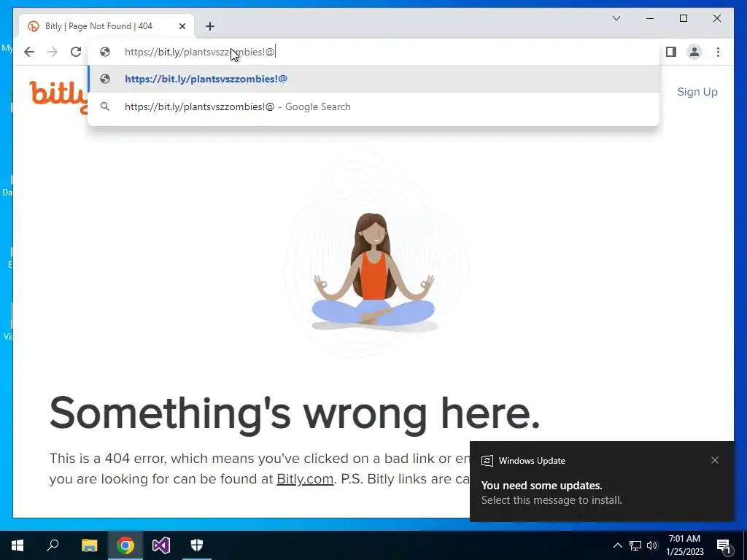The width and height of the screenshot is (747, 560).
Task: Click the address bar URL field
Action: tap(374, 52)
